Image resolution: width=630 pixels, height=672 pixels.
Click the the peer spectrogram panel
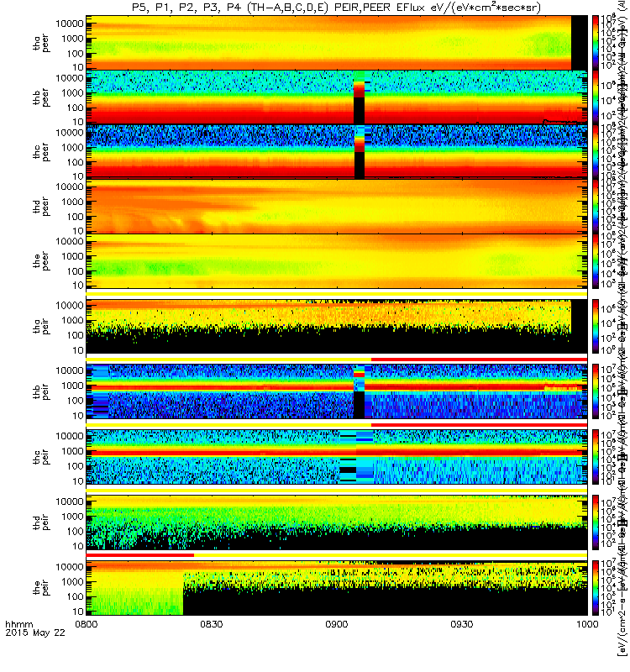pyautogui.click(x=337, y=260)
